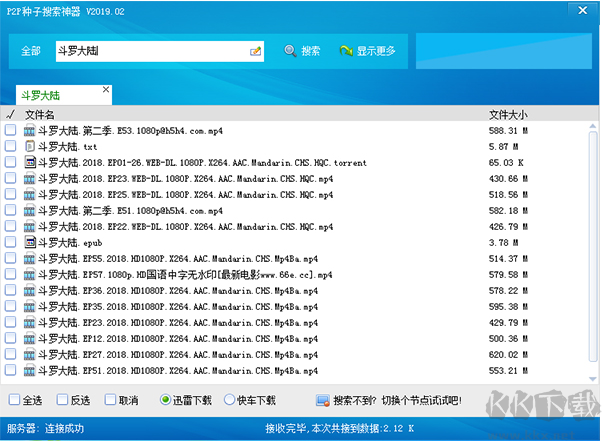Click the magnifier search icon

290,51
